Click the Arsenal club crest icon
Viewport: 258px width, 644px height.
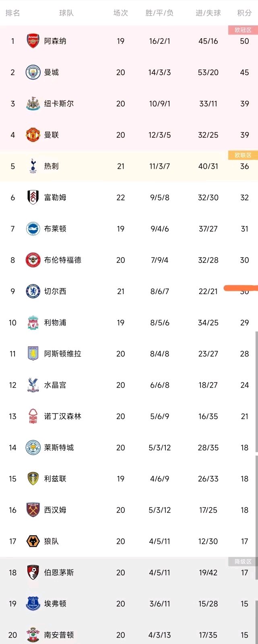(x=33, y=41)
